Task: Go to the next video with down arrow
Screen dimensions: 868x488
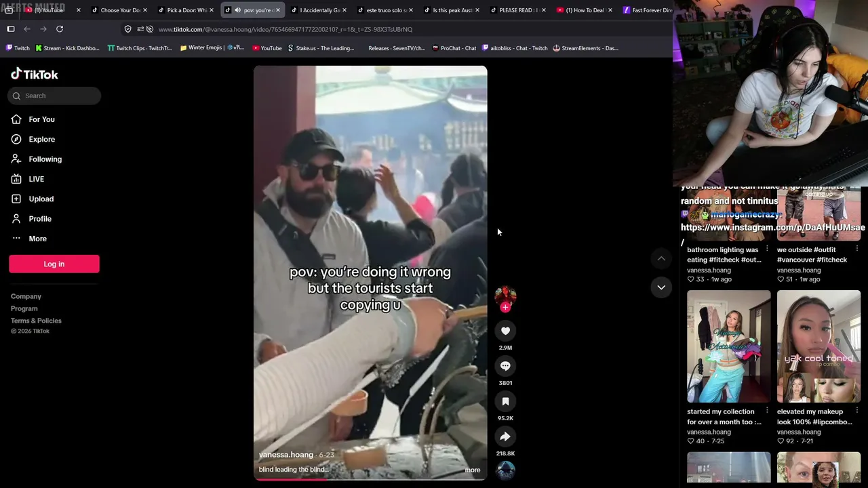Action: (661, 287)
